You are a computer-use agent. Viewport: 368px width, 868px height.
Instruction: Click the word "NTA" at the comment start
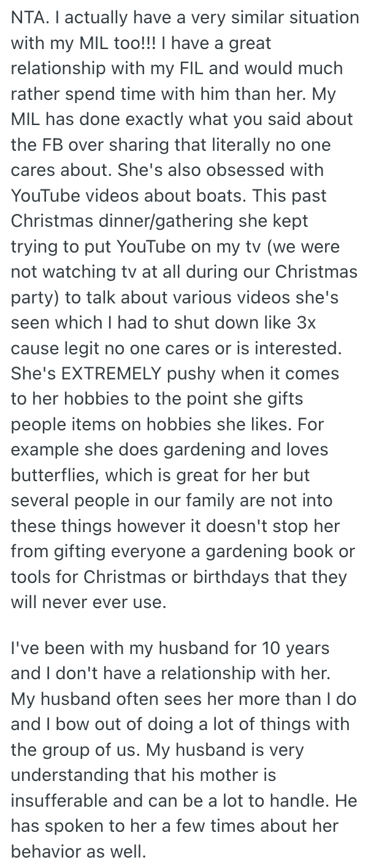coord(25,18)
